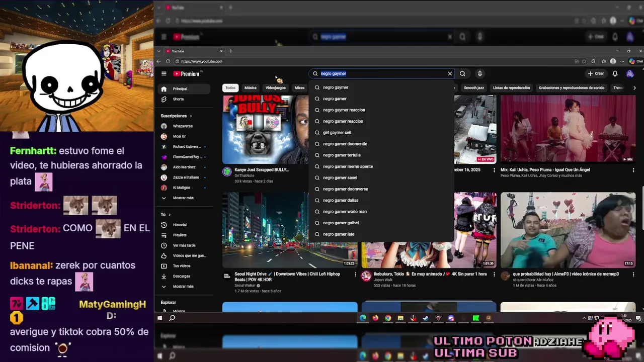This screenshot has width=644, height=362.
Task: Advance the filter chips with right arrow
Action: click(634, 88)
